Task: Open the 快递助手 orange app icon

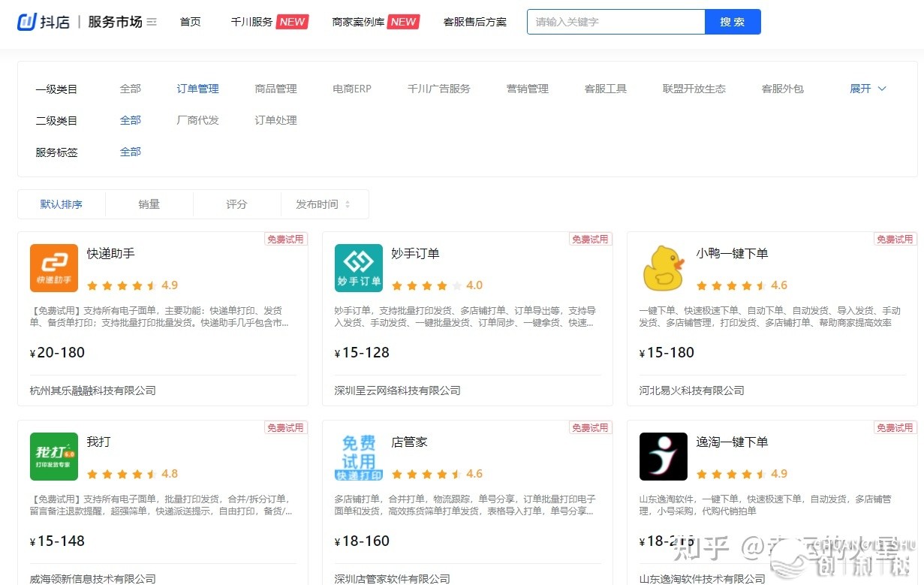Action: click(54, 268)
